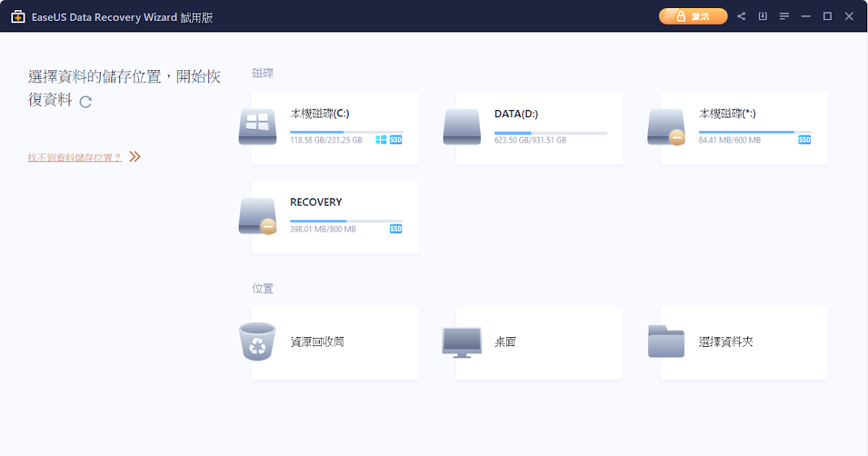Select 本機磁碟(C:) drive card
Image resolution: width=868 pixels, height=456 pixels.
point(335,128)
